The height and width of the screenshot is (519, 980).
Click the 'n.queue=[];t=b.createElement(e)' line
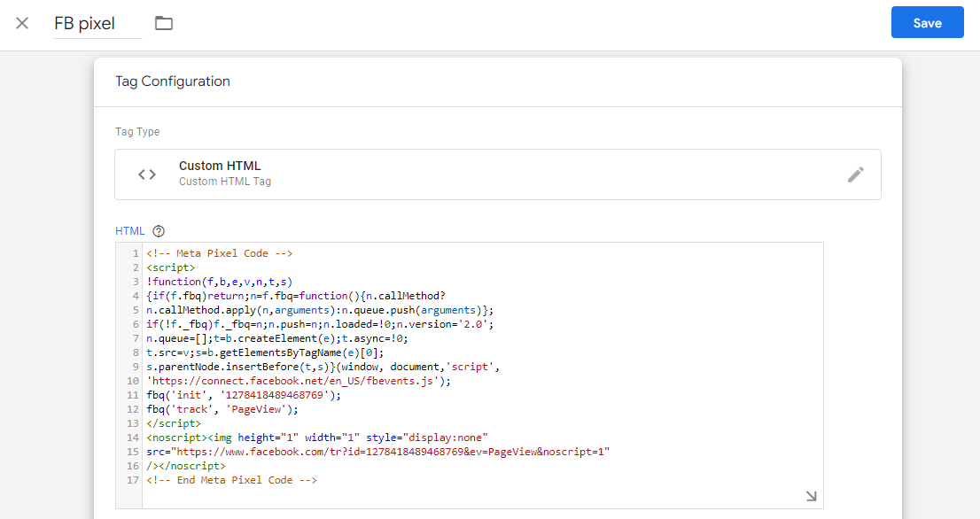(x=276, y=338)
